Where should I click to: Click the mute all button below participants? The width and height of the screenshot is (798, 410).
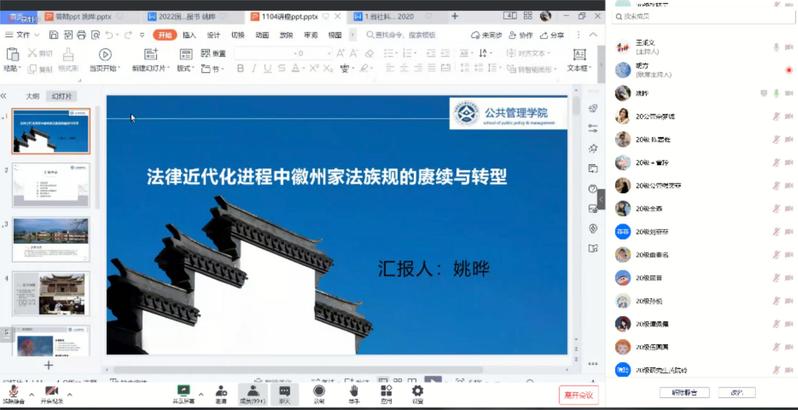683,393
